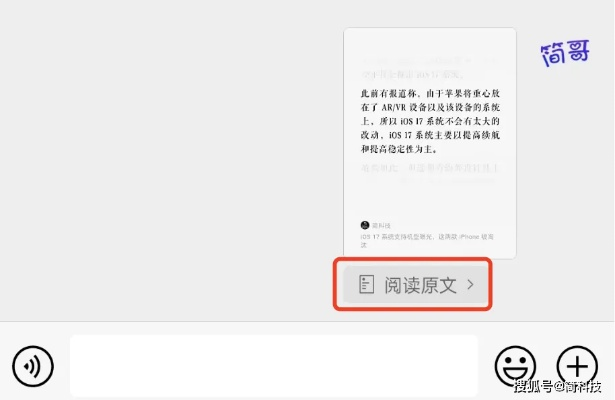Tap the 简哥 handwritten avatar

[565, 53]
